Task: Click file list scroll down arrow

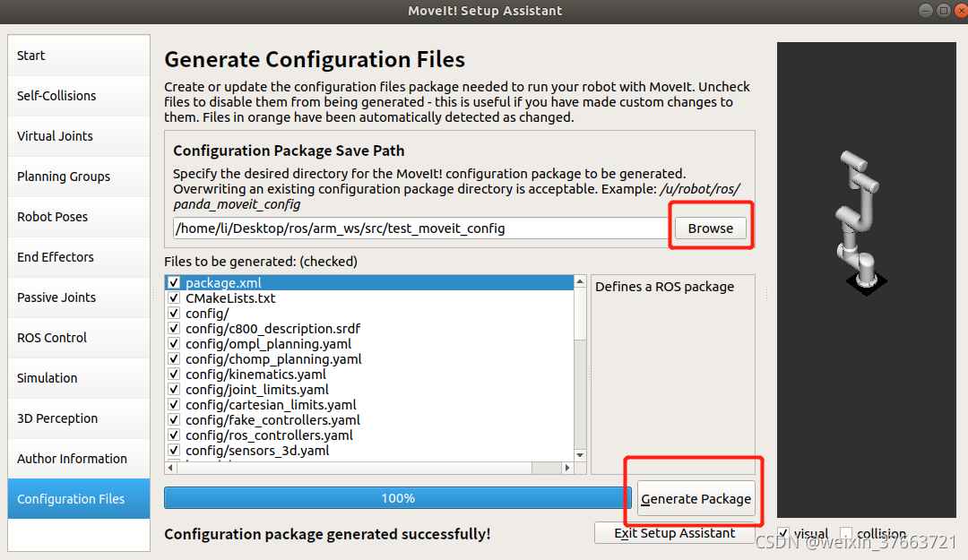Action: 580,455
